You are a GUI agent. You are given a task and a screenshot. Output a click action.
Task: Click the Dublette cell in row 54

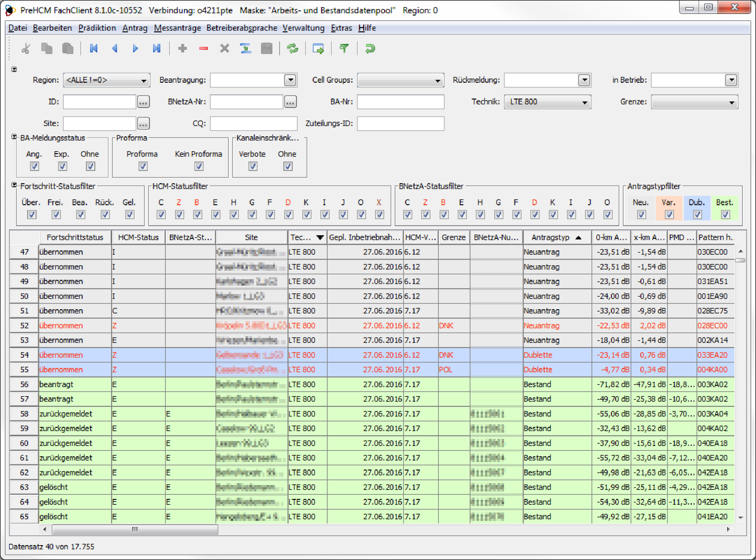[557, 355]
